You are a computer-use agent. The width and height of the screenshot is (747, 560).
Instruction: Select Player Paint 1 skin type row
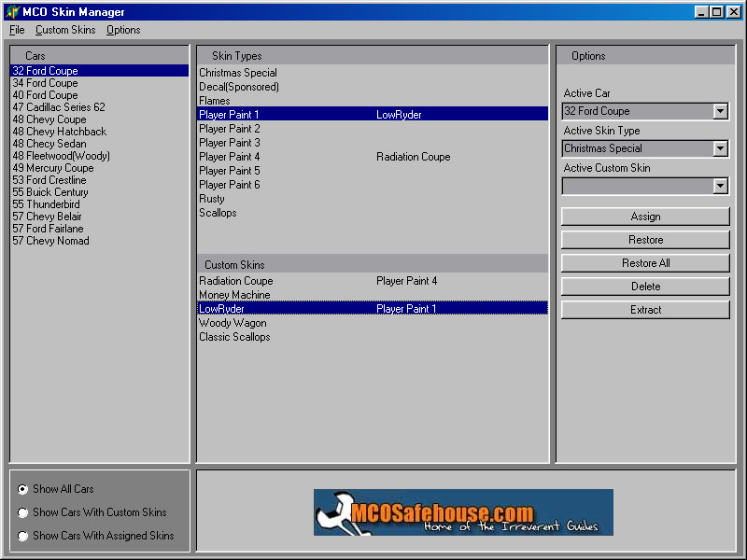[x=373, y=115]
